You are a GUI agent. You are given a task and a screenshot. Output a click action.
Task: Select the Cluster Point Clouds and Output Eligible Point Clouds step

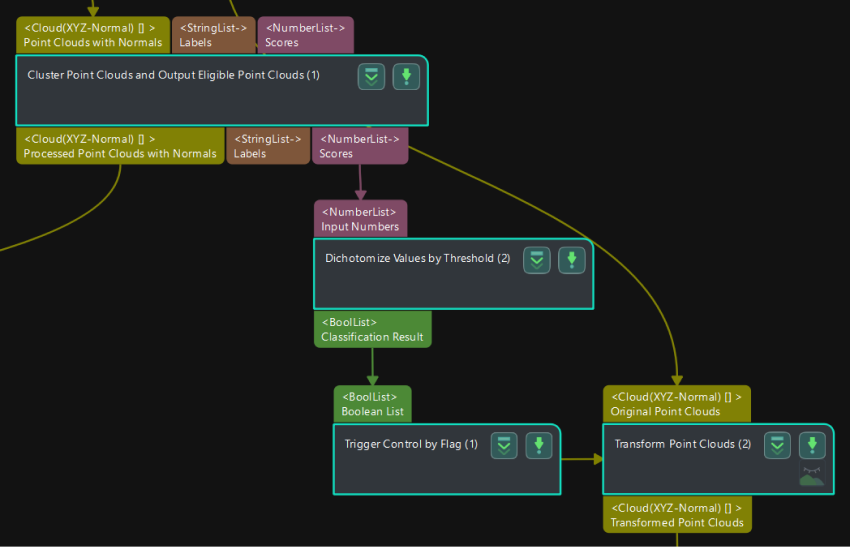click(222, 91)
